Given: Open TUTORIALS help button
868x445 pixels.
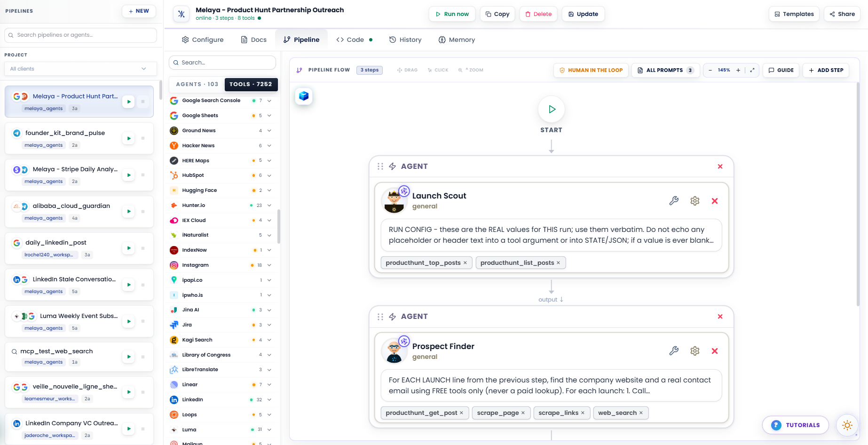Looking at the screenshot, I should click(x=796, y=425).
